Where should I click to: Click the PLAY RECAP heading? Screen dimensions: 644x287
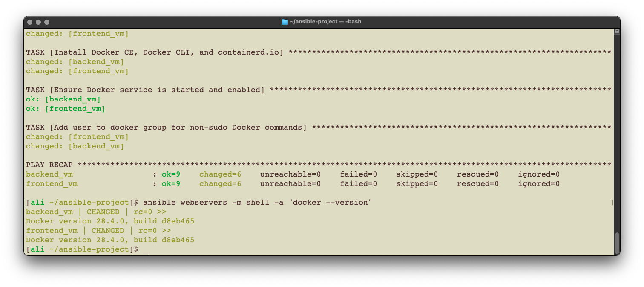(x=49, y=165)
